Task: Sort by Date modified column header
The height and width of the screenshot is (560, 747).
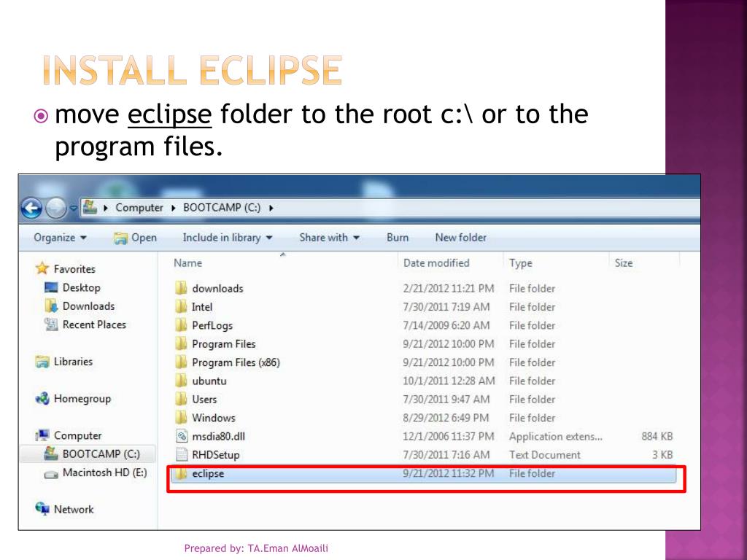Action: [x=436, y=262]
